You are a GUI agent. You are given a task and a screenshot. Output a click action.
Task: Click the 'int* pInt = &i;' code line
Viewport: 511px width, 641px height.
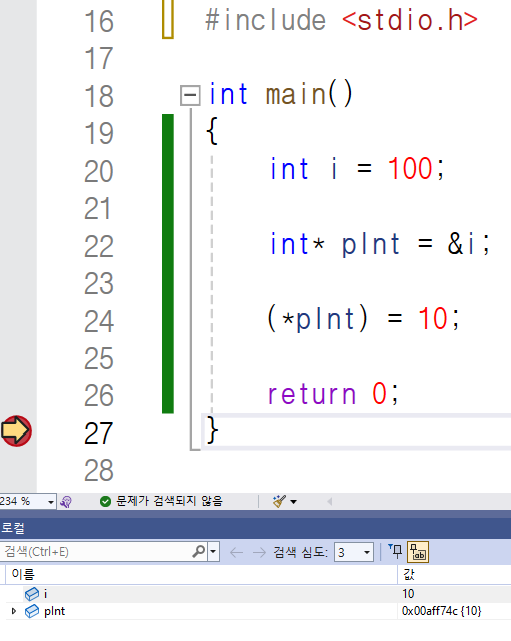point(380,244)
